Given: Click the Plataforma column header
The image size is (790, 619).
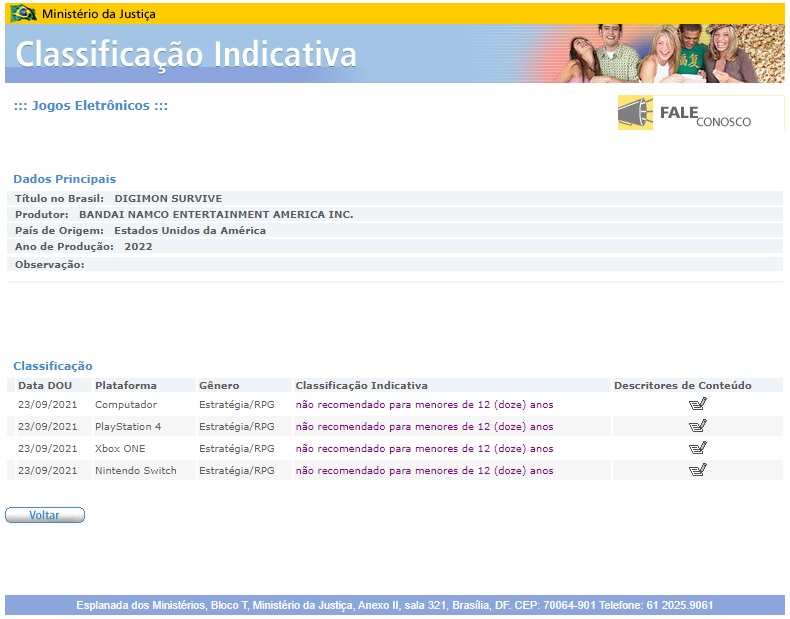Looking at the screenshot, I should 126,385.
